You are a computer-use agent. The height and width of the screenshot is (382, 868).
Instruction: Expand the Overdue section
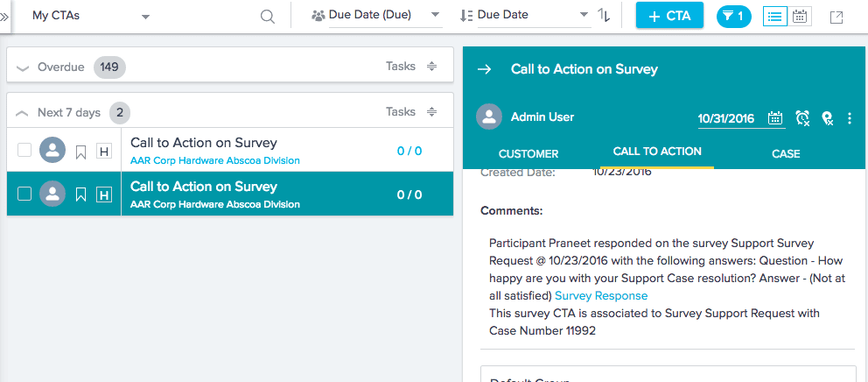point(23,67)
